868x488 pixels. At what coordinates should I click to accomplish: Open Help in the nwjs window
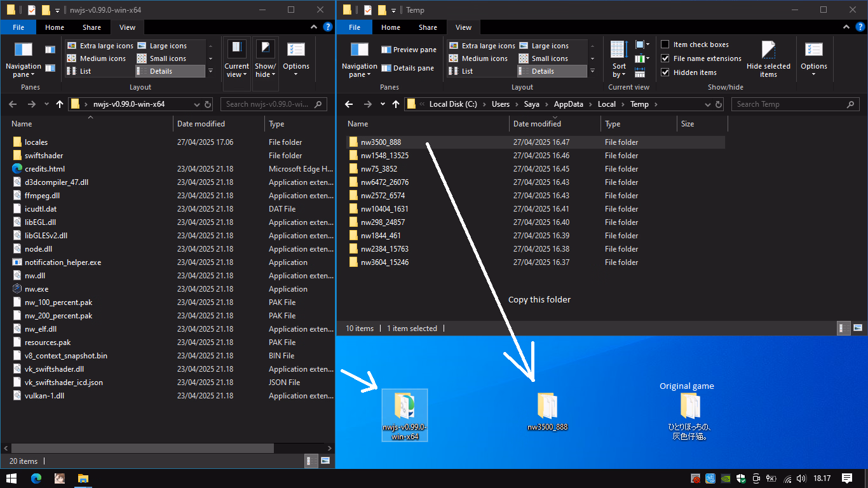point(328,27)
